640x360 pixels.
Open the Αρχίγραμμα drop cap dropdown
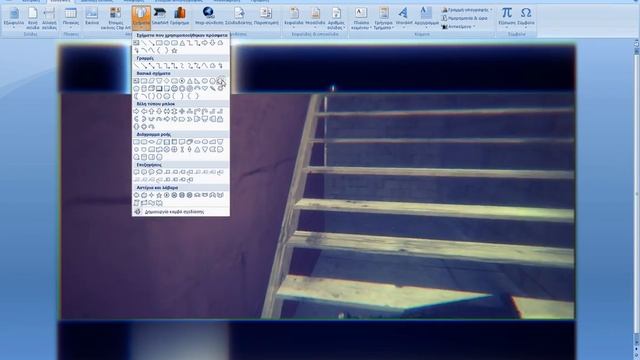(x=426, y=19)
